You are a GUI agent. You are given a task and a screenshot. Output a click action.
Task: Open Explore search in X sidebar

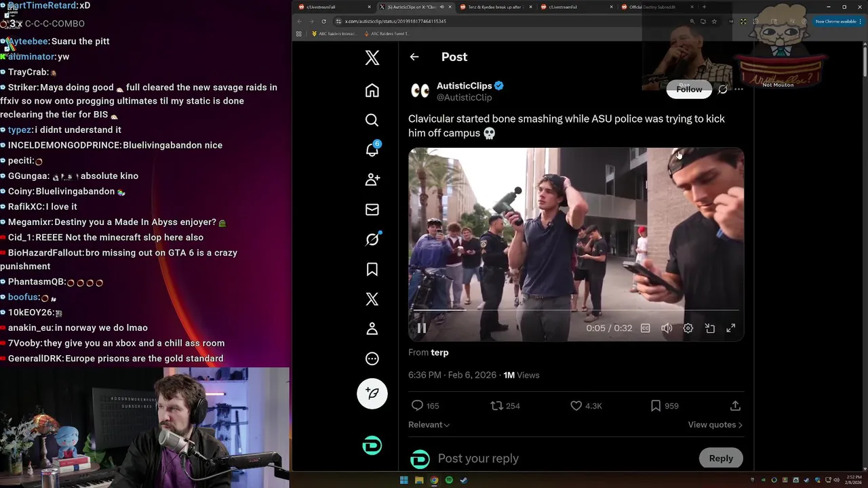click(x=372, y=120)
